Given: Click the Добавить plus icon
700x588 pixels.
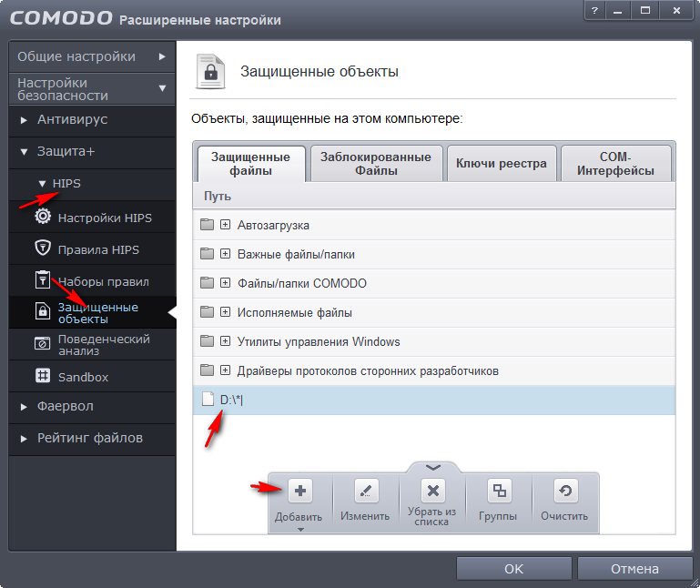Looking at the screenshot, I should 300,491.
